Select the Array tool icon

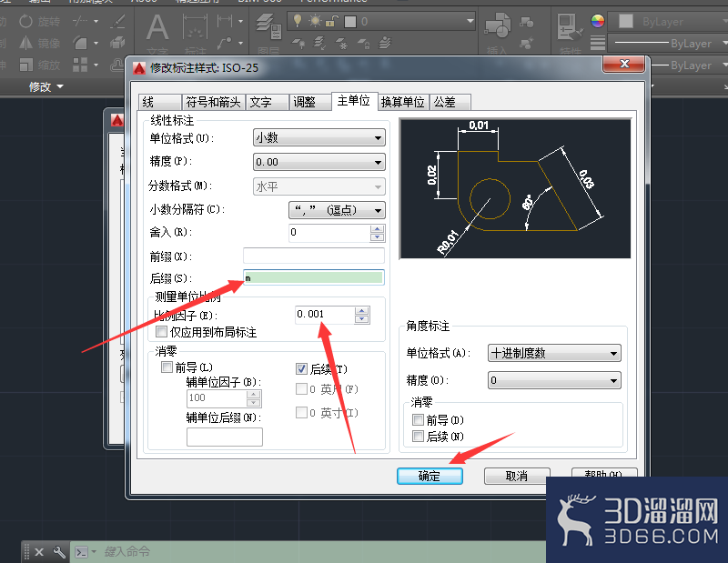(x=80, y=65)
